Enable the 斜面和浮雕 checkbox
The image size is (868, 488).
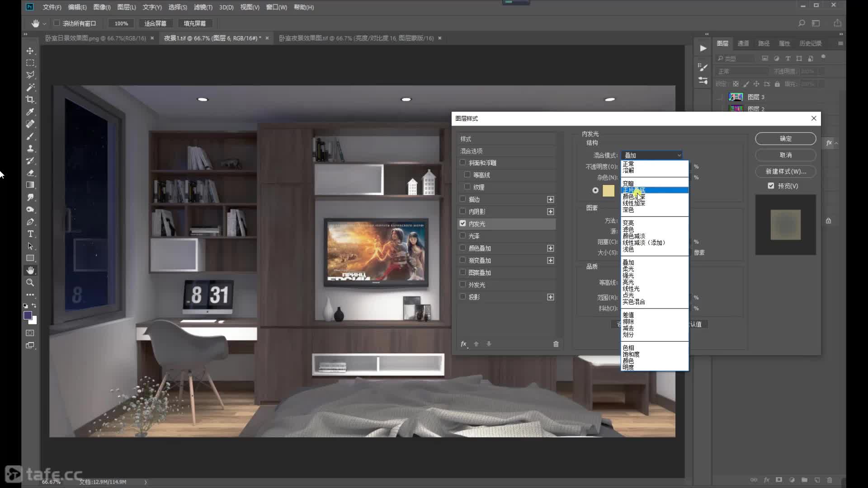[x=462, y=162]
